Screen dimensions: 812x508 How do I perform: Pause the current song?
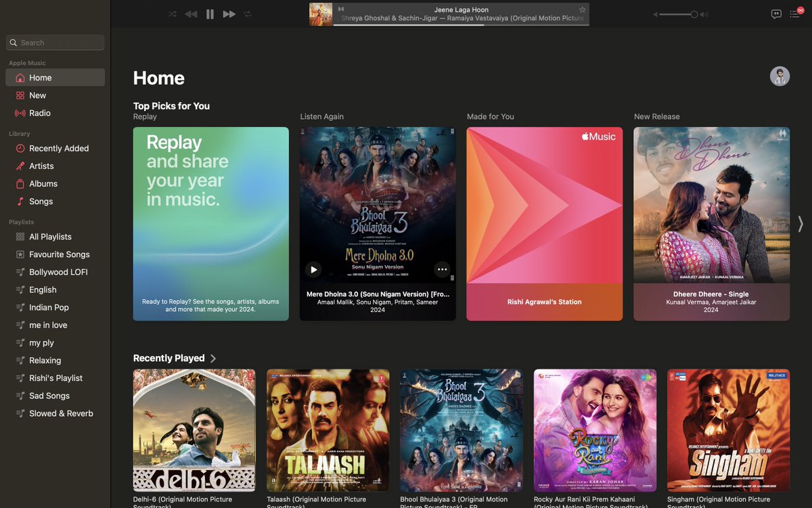coord(210,14)
